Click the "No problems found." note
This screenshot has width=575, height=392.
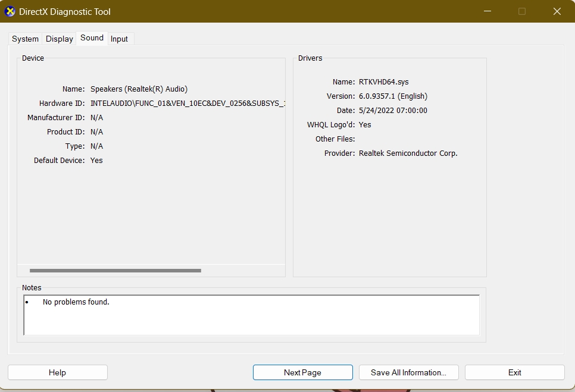[x=76, y=302]
